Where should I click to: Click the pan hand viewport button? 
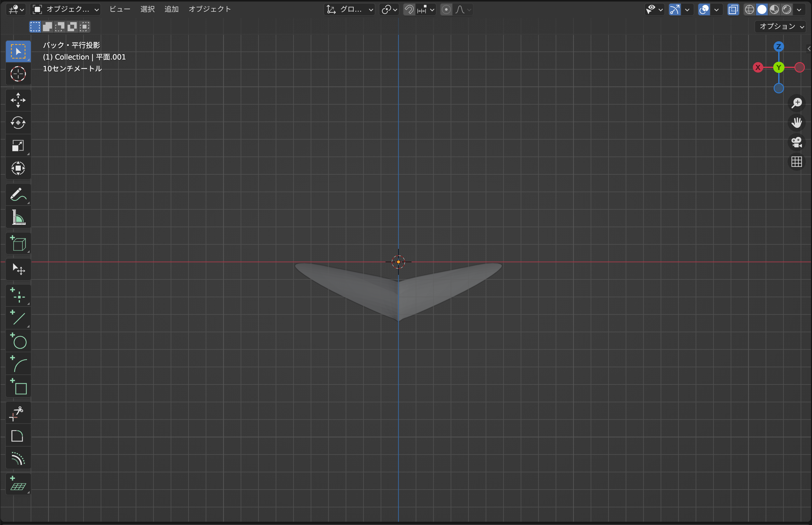[x=797, y=122]
